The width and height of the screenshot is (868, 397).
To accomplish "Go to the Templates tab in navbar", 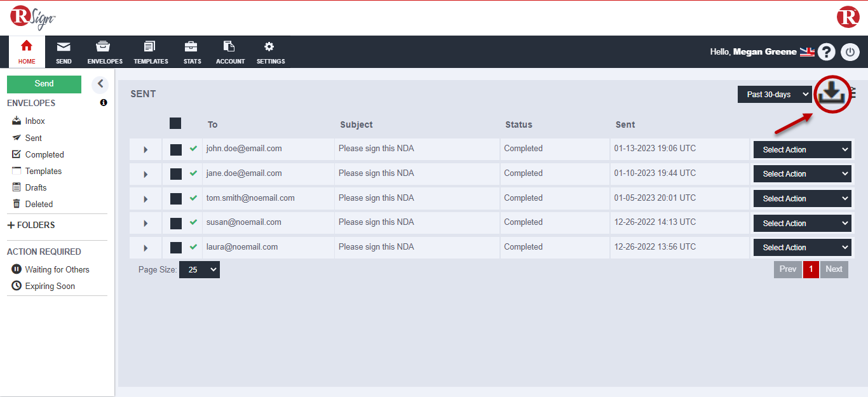I will pyautogui.click(x=151, y=52).
